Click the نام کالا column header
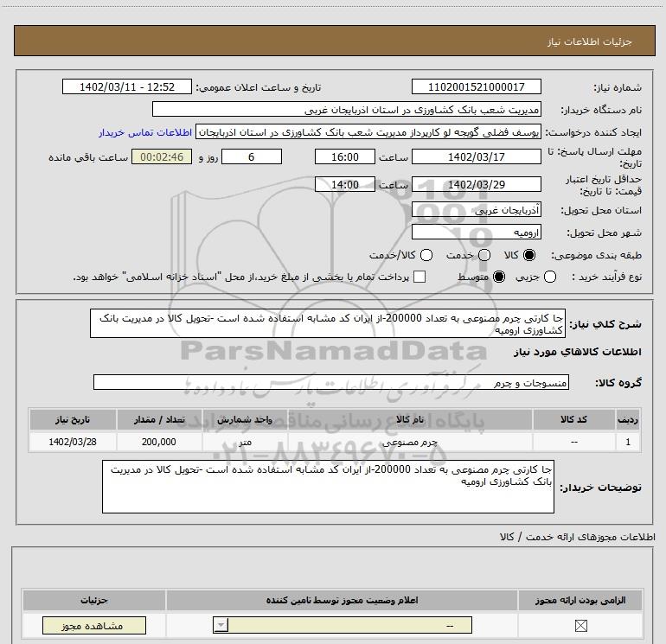This screenshot has height=644, width=666. click(x=410, y=419)
